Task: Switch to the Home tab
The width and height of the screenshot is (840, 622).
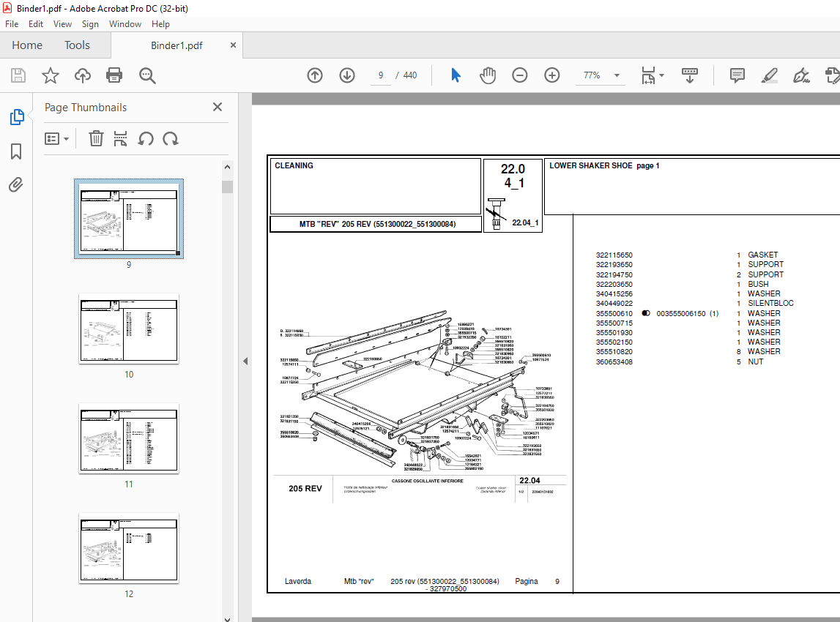Action: pos(27,45)
